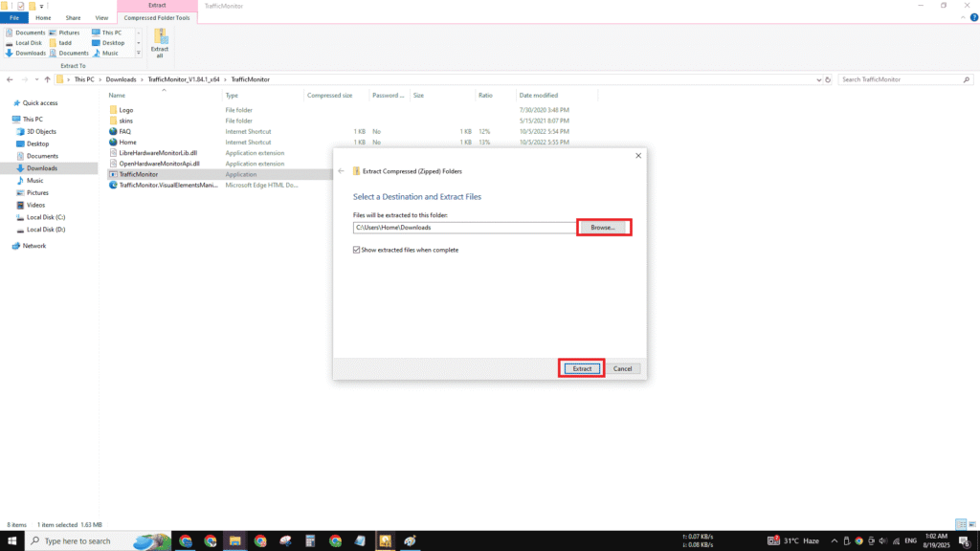Click the Windows Start button
Image resolution: width=980 pixels, height=551 pixels.
(10, 540)
